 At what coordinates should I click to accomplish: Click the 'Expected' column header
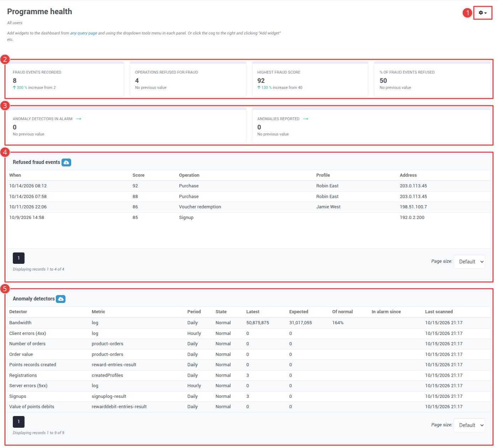pos(299,312)
